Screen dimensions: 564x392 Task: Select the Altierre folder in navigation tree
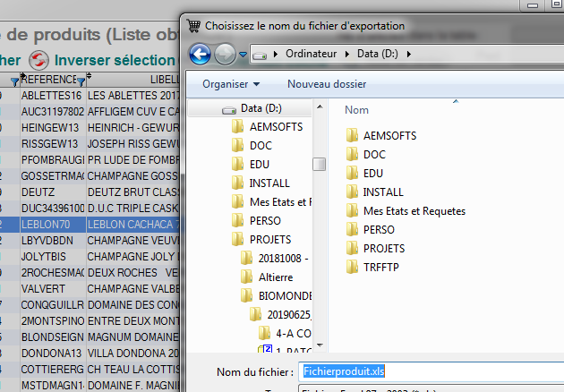point(282,277)
